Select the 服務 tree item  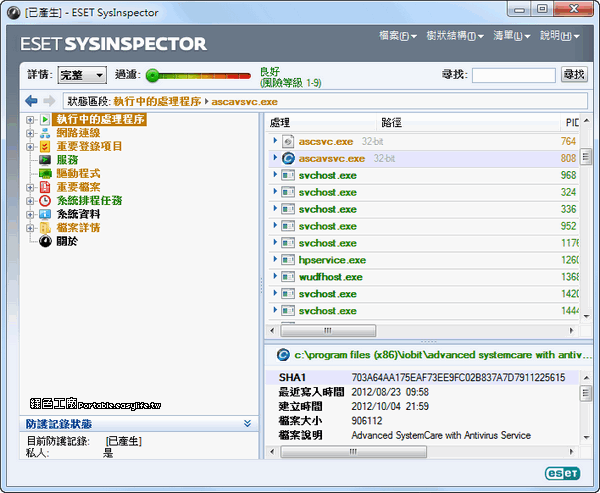(x=67, y=160)
